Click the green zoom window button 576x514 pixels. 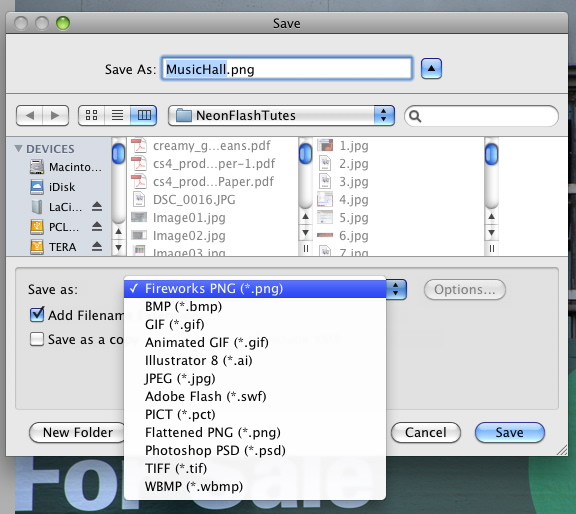[x=63, y=23]
